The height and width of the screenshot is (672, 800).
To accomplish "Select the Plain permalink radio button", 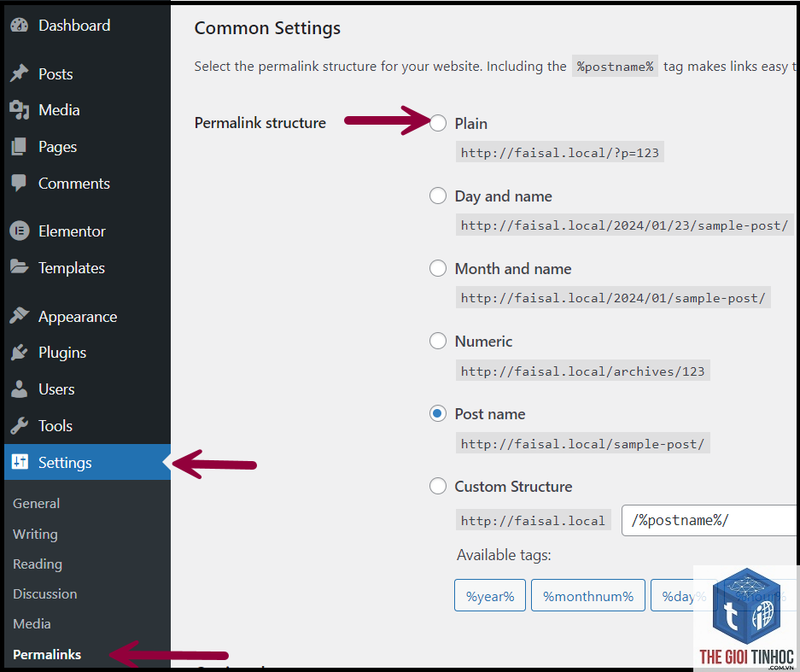I will [438, 123].
